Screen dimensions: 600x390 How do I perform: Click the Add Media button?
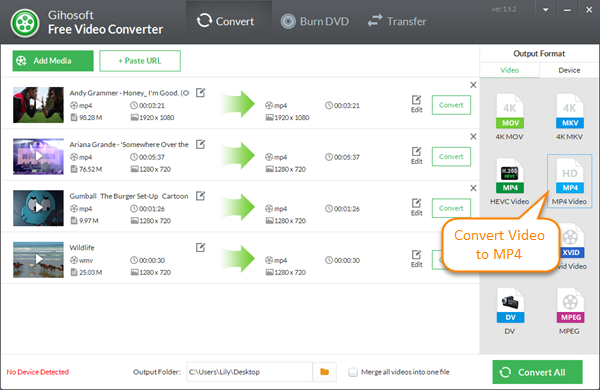(x=53, y=61)
